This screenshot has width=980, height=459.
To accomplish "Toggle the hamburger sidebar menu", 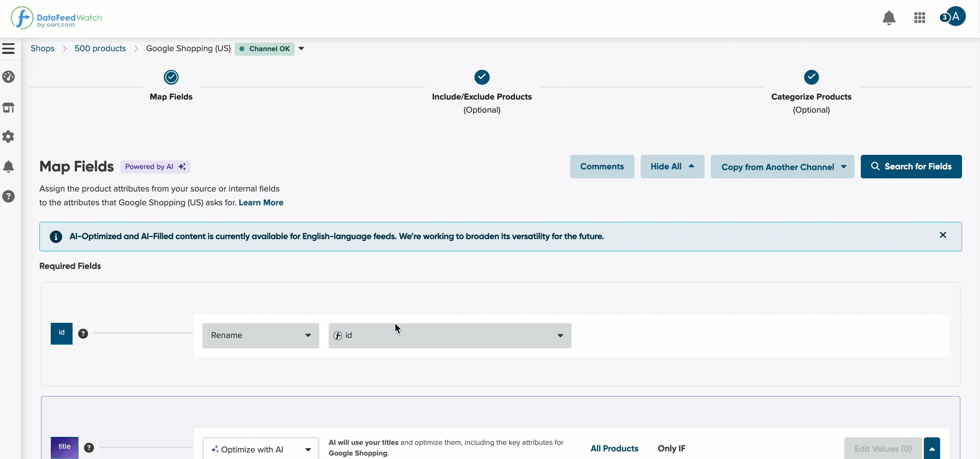I will (8, 48).
